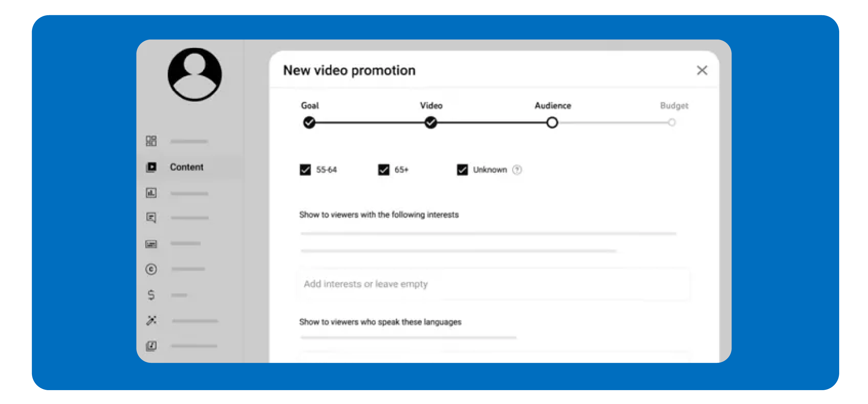
Task: Uncheck the 65+ age checkbox
Action: pos(384,170)
